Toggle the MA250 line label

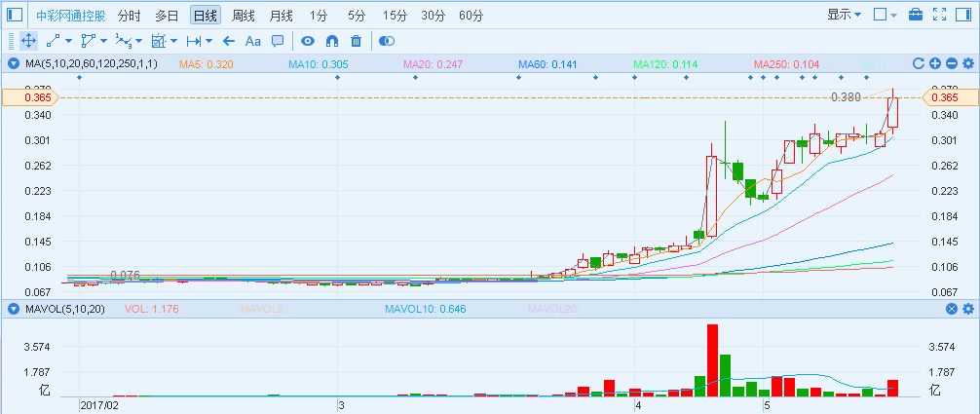[786, 63]
